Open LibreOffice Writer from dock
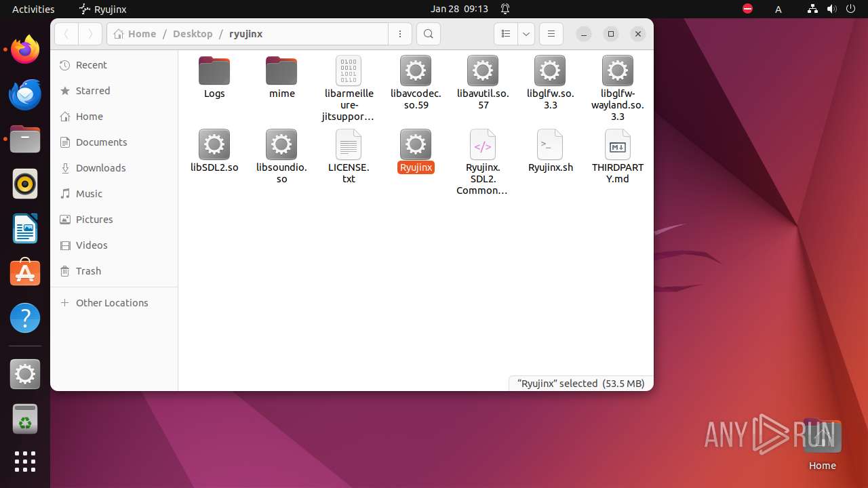The width and height of the screenshot is (868, 488). pos(25,228)
